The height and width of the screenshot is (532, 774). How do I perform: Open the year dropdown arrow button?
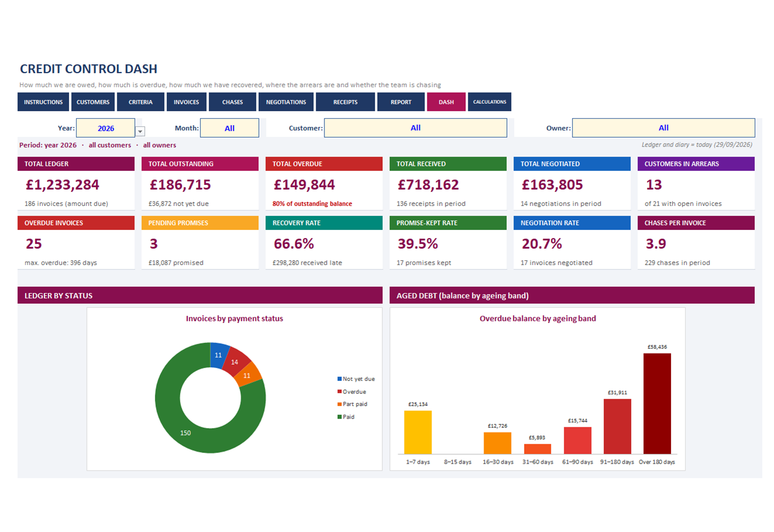140,132
